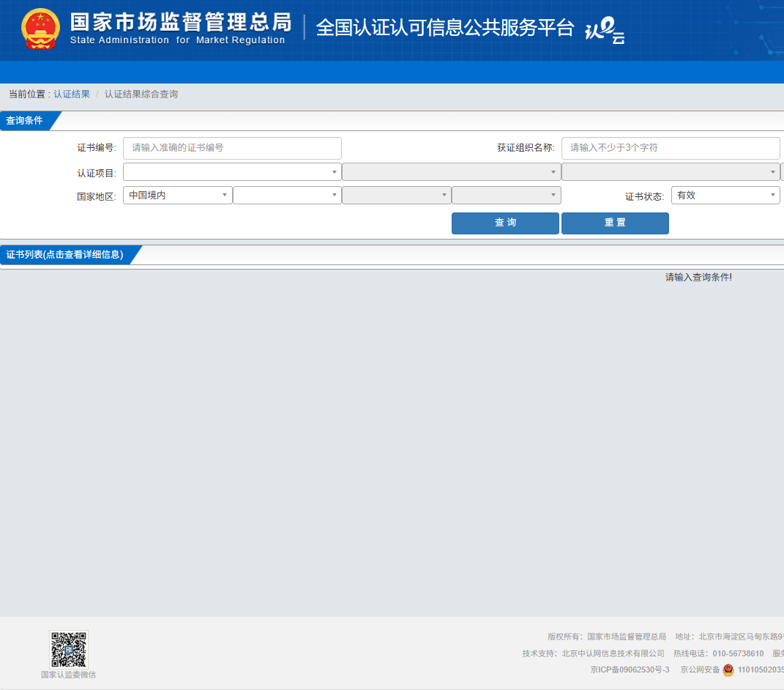Click the 国家地区 field label

[x=96, y=196]
